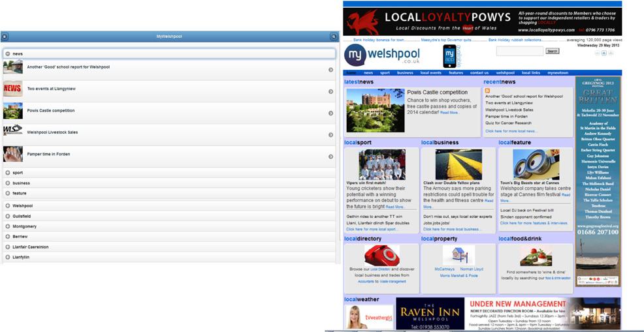Open local events in blue navbar

point(431,72)
